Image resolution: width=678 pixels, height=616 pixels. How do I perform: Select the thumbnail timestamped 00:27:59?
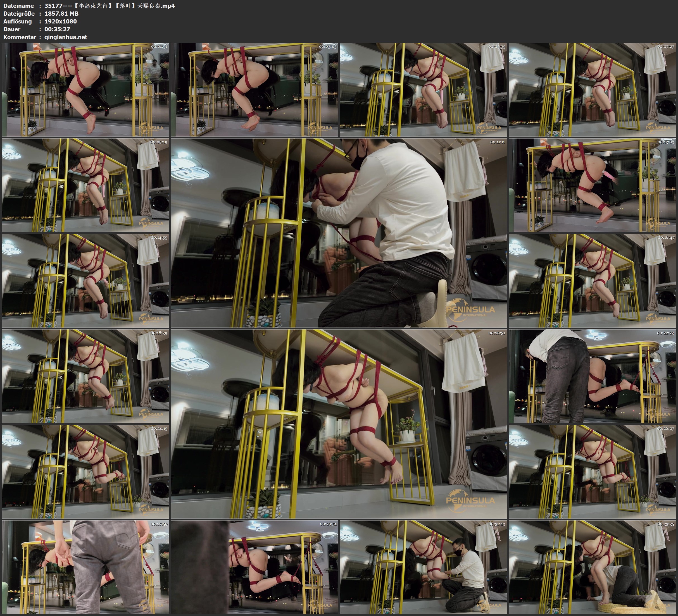[x=86, y=567]
